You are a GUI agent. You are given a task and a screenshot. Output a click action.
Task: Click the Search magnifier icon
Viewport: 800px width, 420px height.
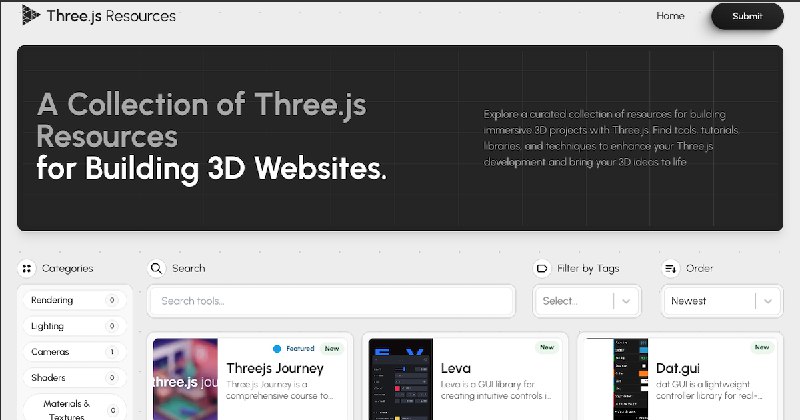[x=157, y=268]
